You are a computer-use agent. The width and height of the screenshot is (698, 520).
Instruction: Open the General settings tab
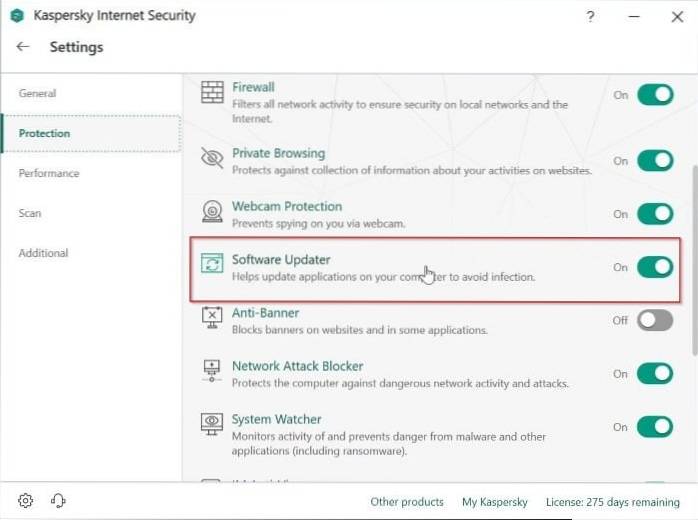point(38,93)
